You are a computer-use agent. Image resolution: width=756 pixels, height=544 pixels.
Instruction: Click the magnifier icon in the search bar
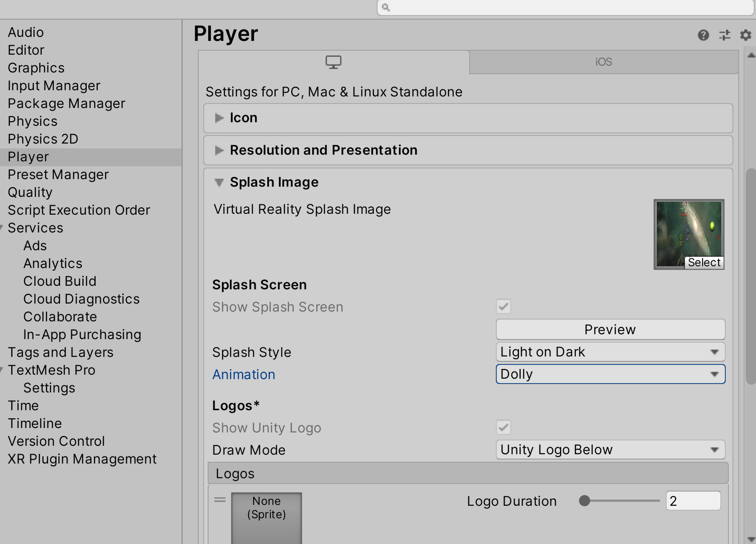pyautogui.click(x=386, y=7)
